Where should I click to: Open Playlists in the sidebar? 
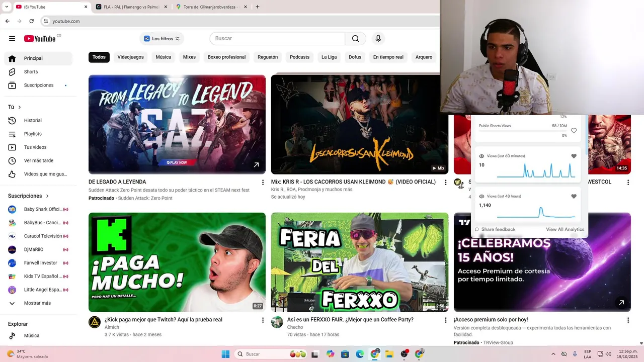tap(38, 134)
